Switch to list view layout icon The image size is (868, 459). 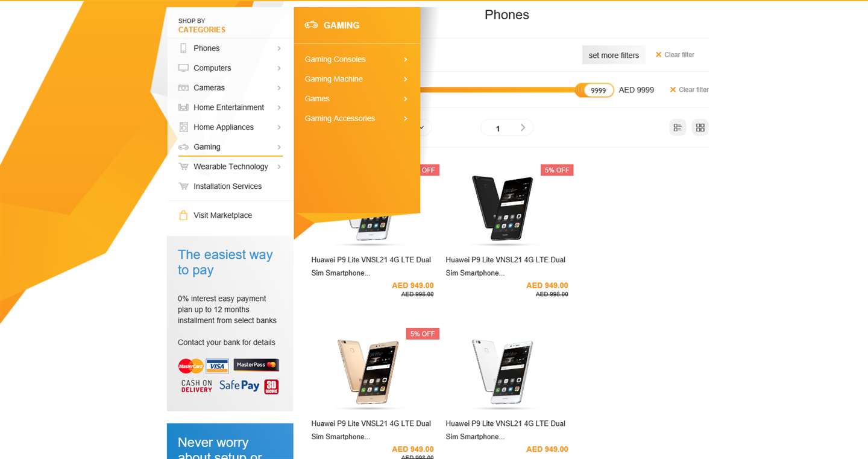pyautogui.click(x=678, y=128)
